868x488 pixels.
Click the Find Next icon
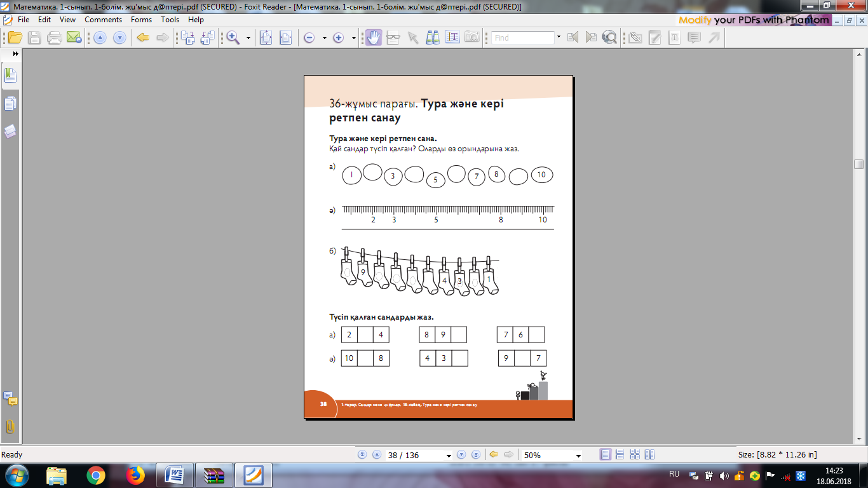[x=592, y=37]
